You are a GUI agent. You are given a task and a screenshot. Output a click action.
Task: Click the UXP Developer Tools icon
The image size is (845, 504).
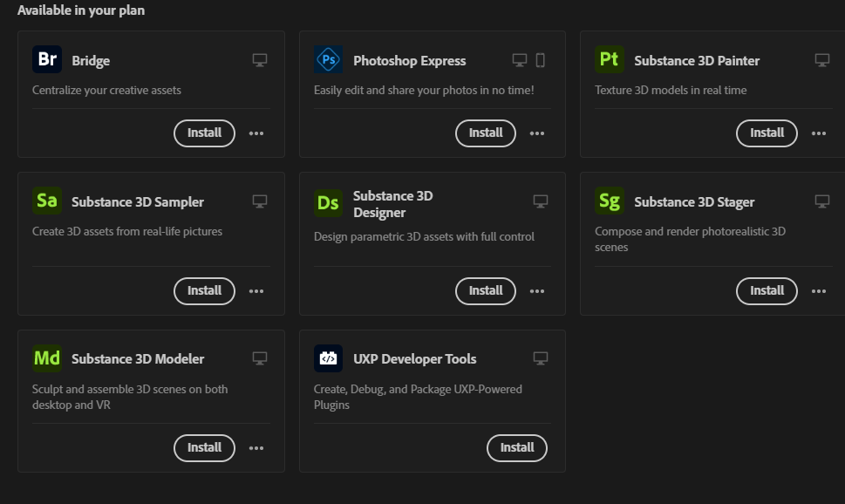pos(328,358)
